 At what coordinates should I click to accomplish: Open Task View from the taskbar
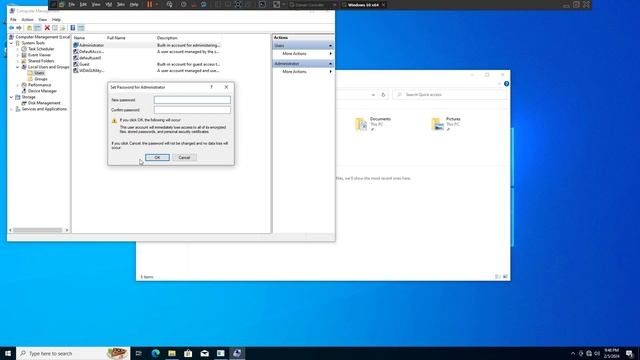pyautogui.click(x=138, y=353)
